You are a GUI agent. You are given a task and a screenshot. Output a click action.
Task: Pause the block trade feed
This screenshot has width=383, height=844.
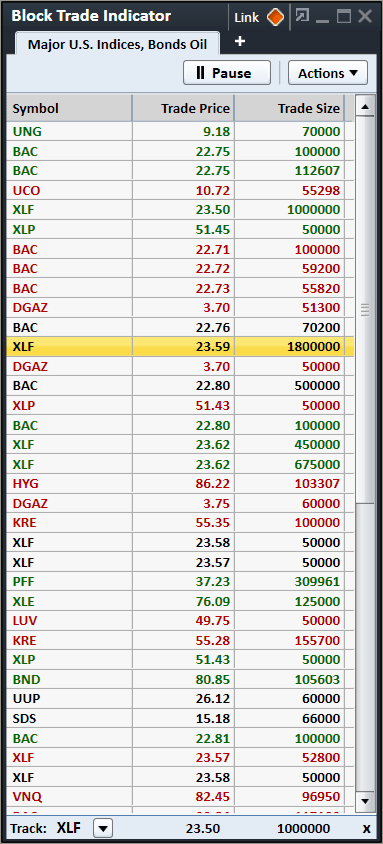pyautogui.click(x=226, y=73)
